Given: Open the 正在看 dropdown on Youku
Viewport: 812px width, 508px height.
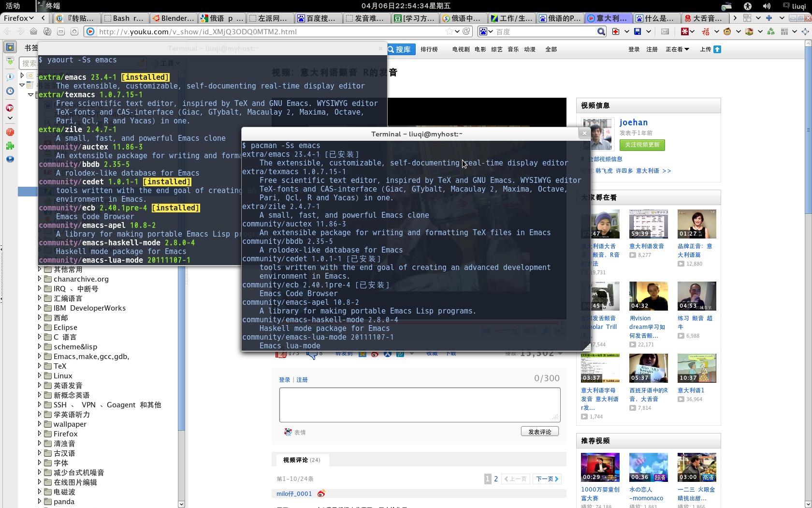Looking at the screenshot, I should pyautogui.click(x=677, y=49).
